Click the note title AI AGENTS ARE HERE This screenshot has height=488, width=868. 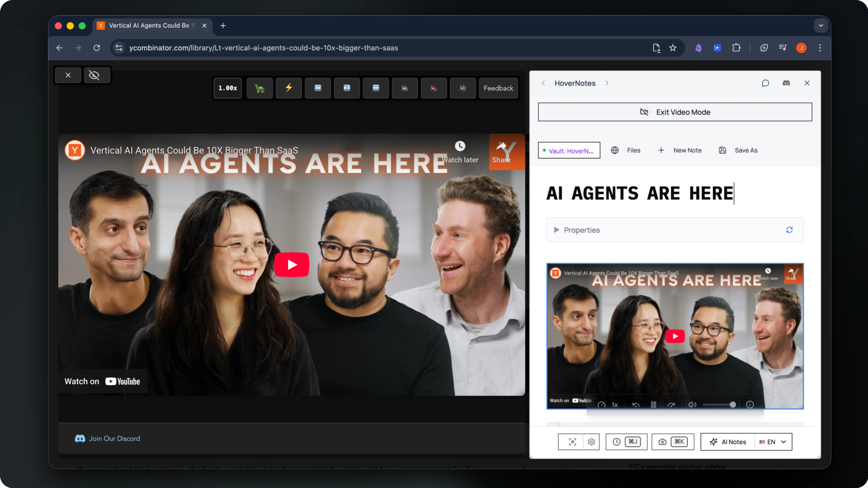click(x=639, y=194)
